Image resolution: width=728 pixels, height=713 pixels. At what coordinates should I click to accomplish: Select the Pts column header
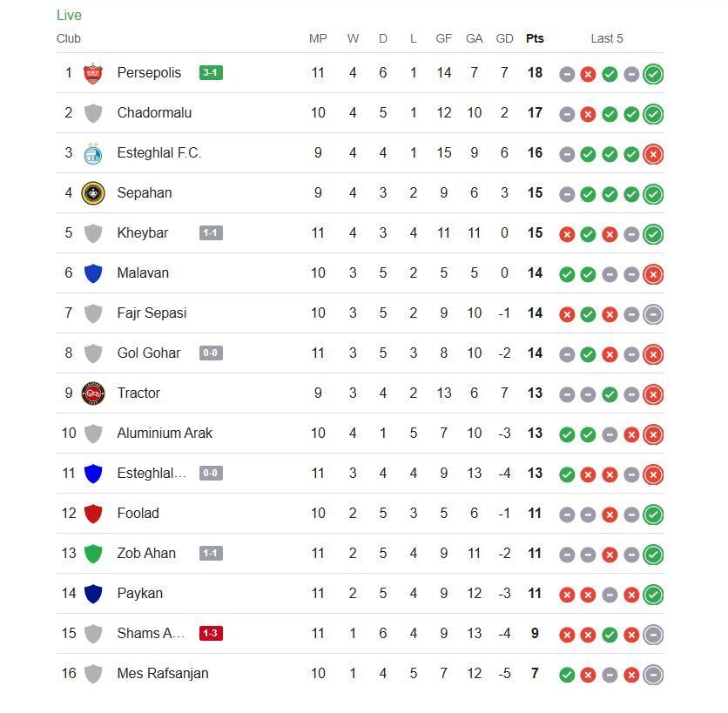[x=534, y=38]
